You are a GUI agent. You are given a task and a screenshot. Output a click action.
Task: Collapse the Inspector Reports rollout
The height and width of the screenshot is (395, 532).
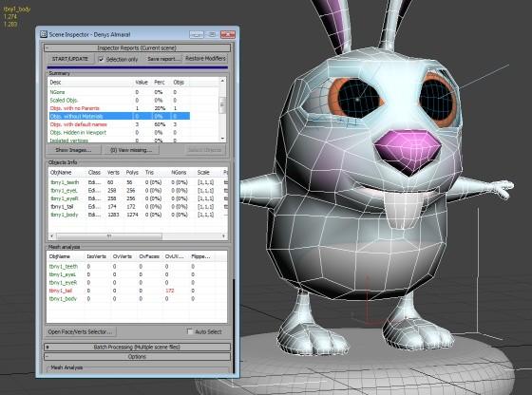pyautogui.click(x=137, y=47)
